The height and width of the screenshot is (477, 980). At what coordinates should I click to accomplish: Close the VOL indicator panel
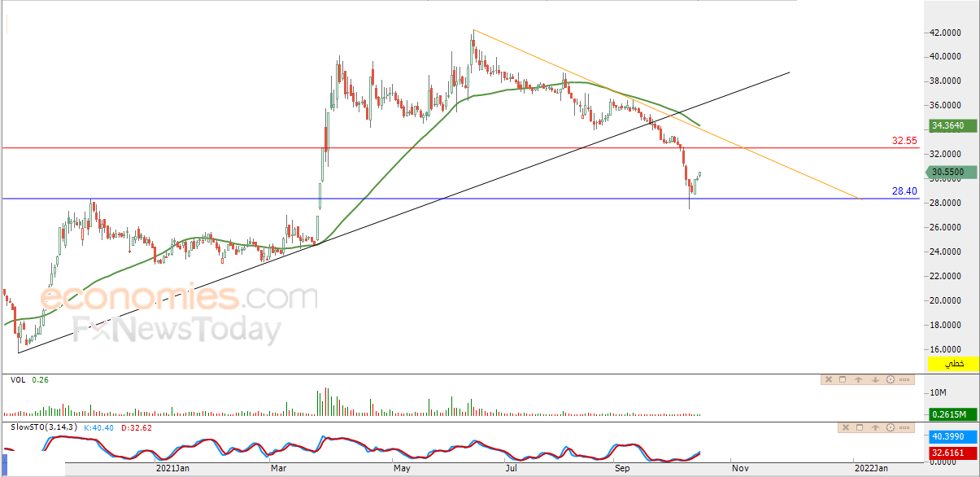(829, 379)
